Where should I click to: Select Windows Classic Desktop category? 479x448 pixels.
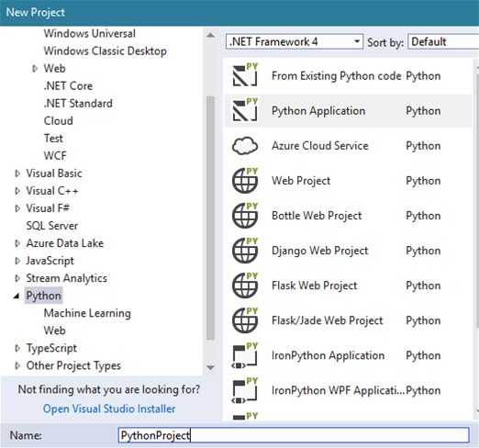[106, 50]
